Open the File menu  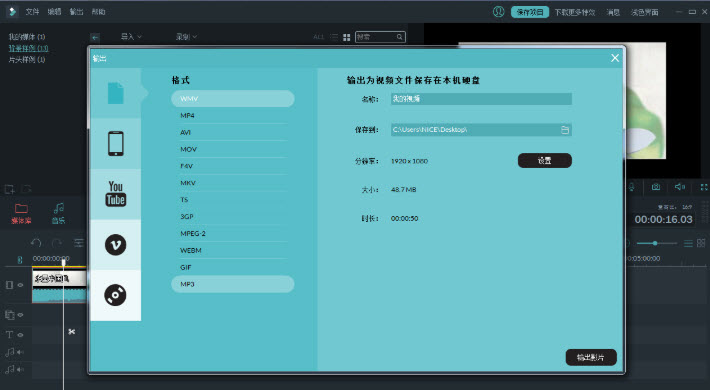(32, 12)
